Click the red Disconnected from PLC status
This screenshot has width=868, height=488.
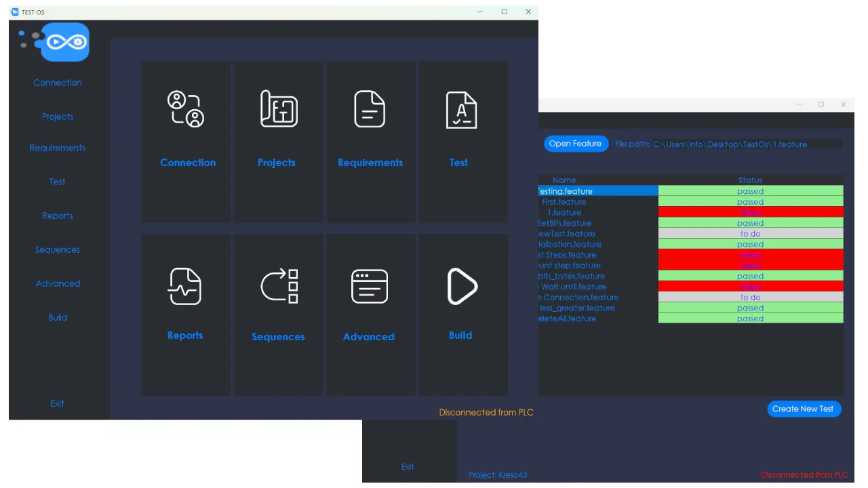(804, 475)
